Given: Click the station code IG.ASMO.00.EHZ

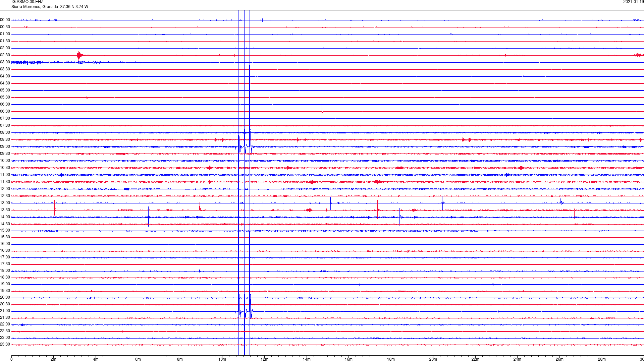Looking at the screenshot, I should coord(27,2).
